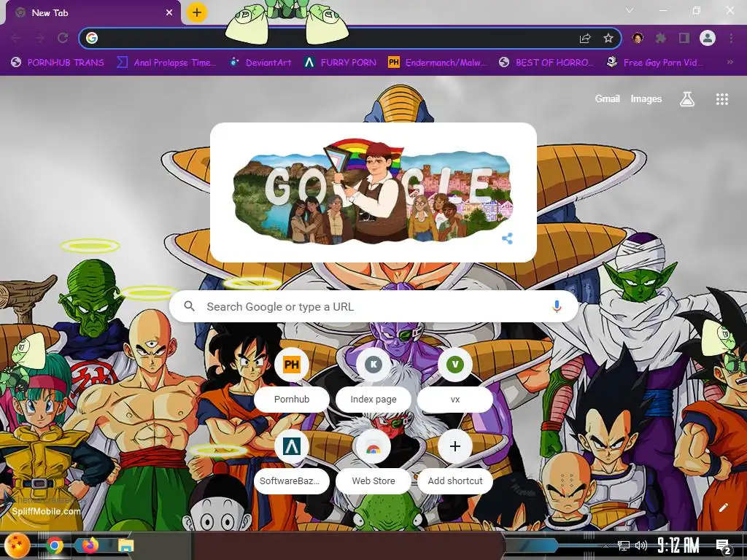Click the pinned extension icon beside the star
The height and width of the screenshot is (560, 747).
tap(638, 38)
